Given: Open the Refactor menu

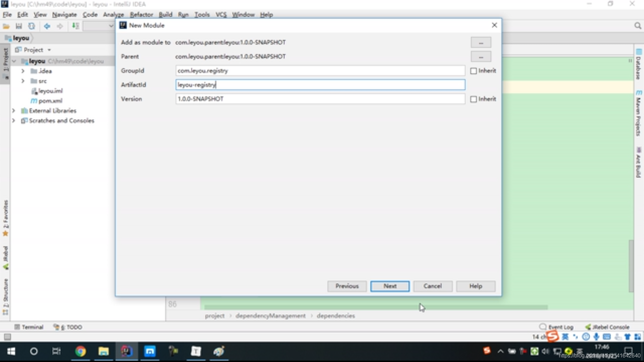Looking at the screenshot, I should (x=141, y=14).
